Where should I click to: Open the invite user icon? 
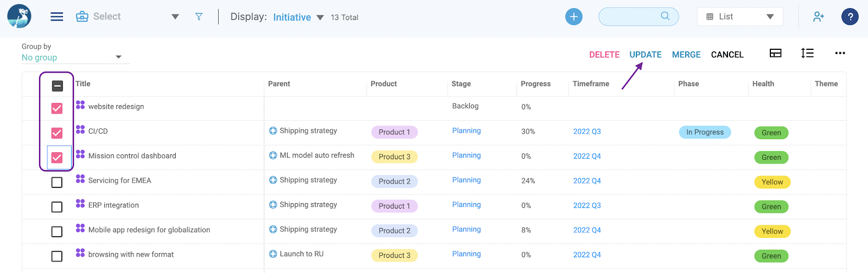point(819,17)
